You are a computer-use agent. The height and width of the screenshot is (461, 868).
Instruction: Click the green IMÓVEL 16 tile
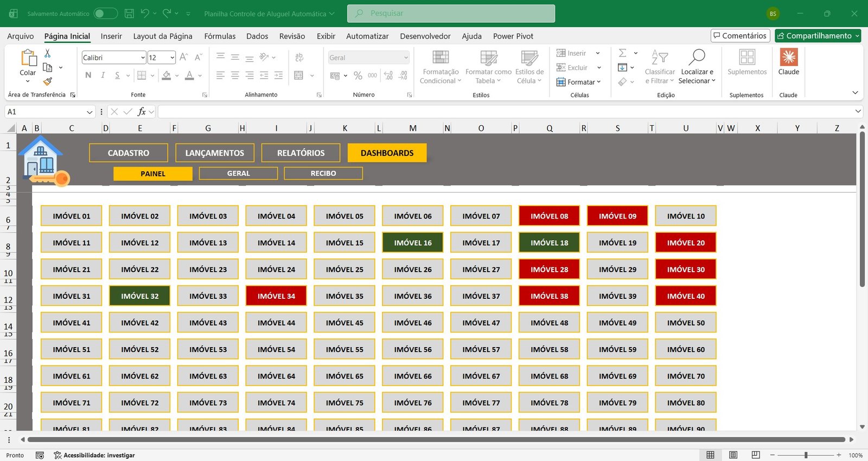(x=413, y=242)
